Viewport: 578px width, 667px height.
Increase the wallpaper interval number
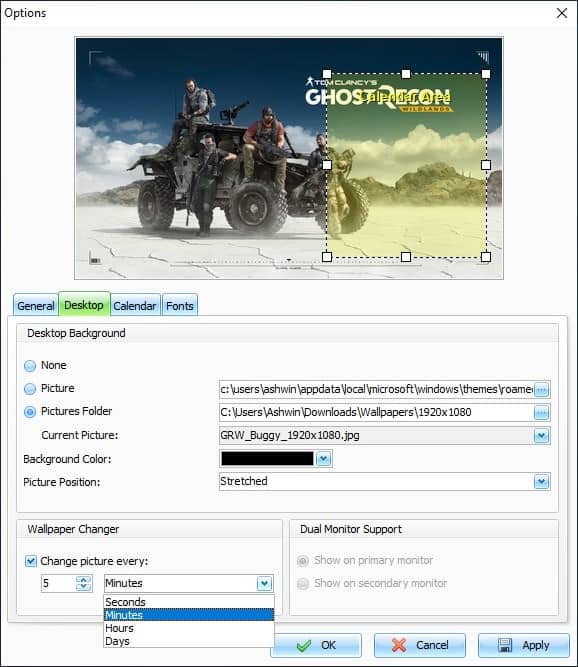click(84, 579)
